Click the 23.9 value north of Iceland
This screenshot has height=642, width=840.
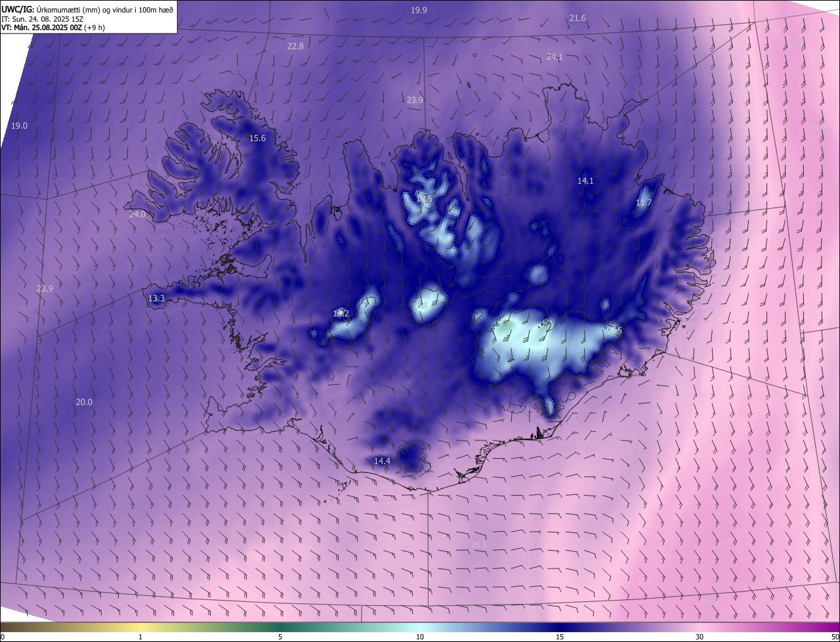pyautogui.click(x=415, y=100)
